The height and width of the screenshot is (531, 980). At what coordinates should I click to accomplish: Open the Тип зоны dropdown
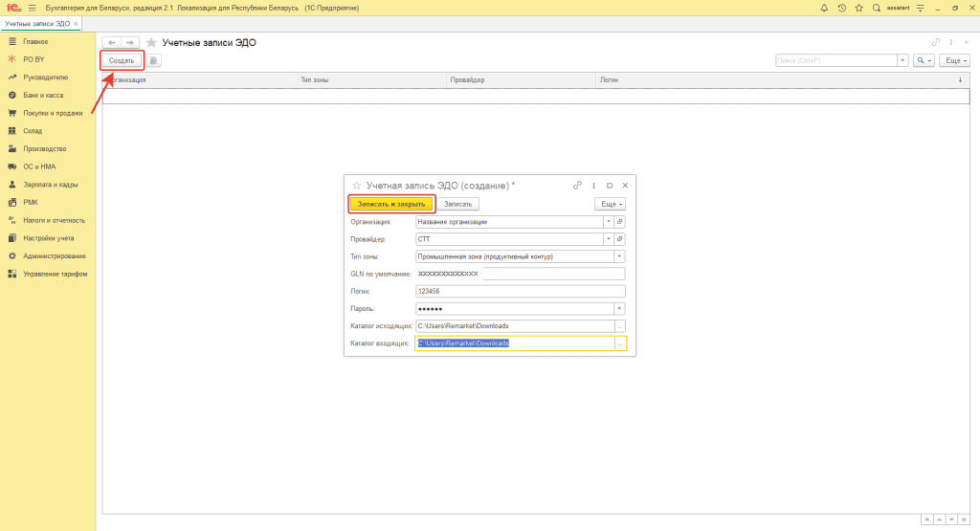[619, 256]
